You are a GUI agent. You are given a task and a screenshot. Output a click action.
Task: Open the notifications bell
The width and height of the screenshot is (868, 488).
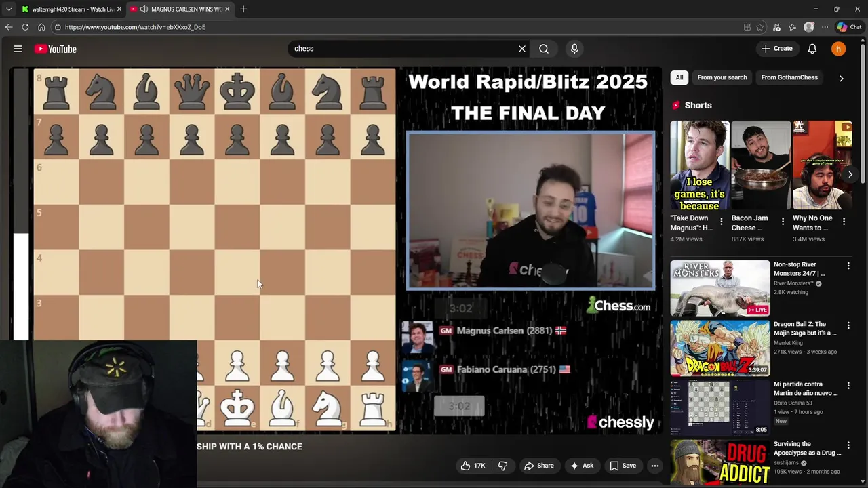point(812,49)
